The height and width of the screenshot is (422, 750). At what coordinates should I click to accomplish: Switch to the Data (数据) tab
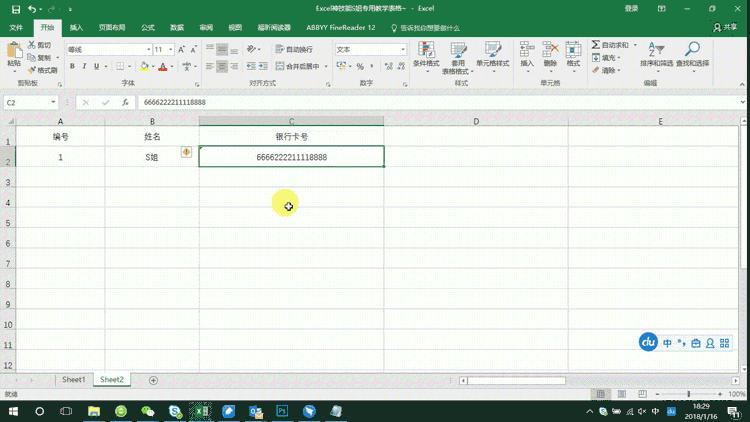click(x=177, y=28)
